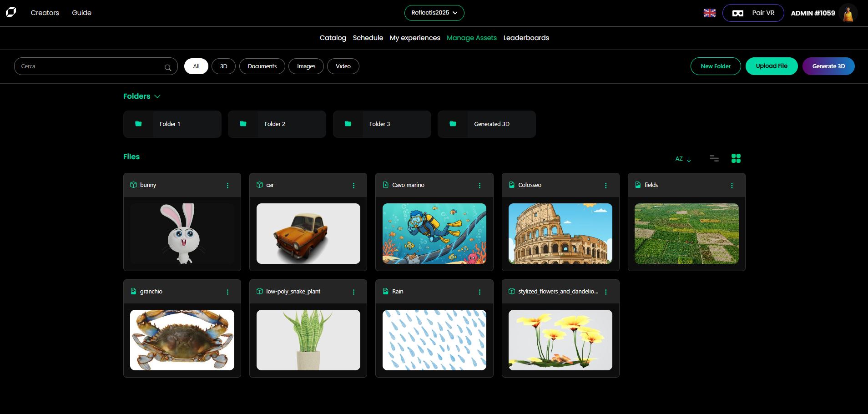Open the three-dot menu for Colosseo
Screen dimensions: 868x414
click(x=606, y=186)
